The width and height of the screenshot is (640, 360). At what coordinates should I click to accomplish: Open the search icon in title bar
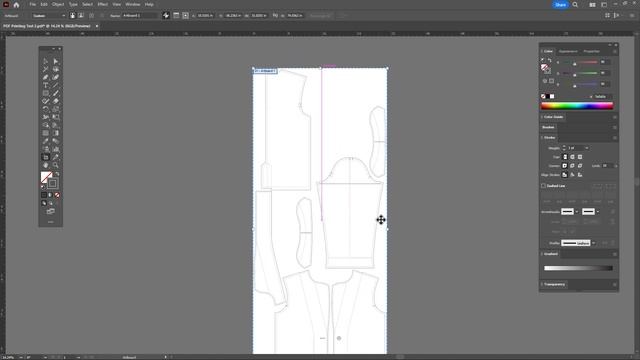(x=575, y=5)
